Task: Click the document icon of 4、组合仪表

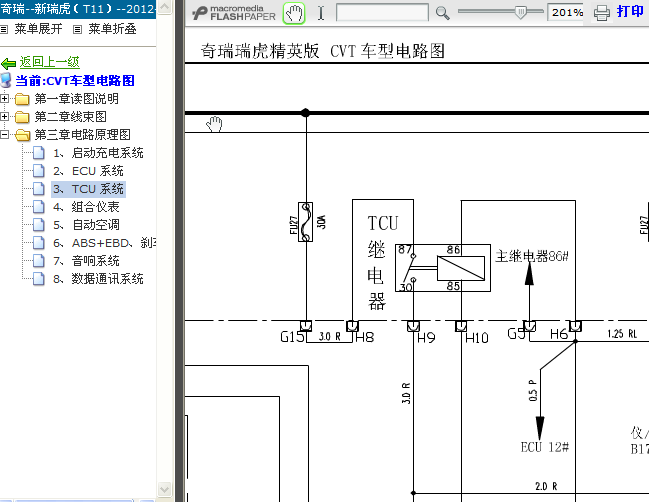Action: point(38,207)
